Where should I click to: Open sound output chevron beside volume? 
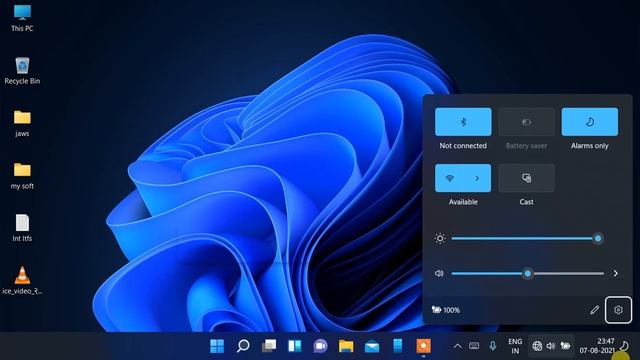click(x=616, y=273)
